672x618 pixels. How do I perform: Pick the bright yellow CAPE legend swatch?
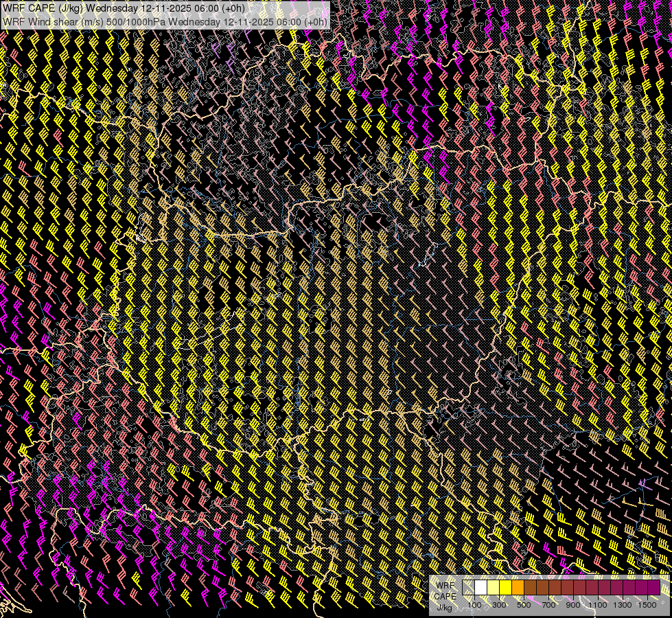pyautogui.click(x=505, y=588)
